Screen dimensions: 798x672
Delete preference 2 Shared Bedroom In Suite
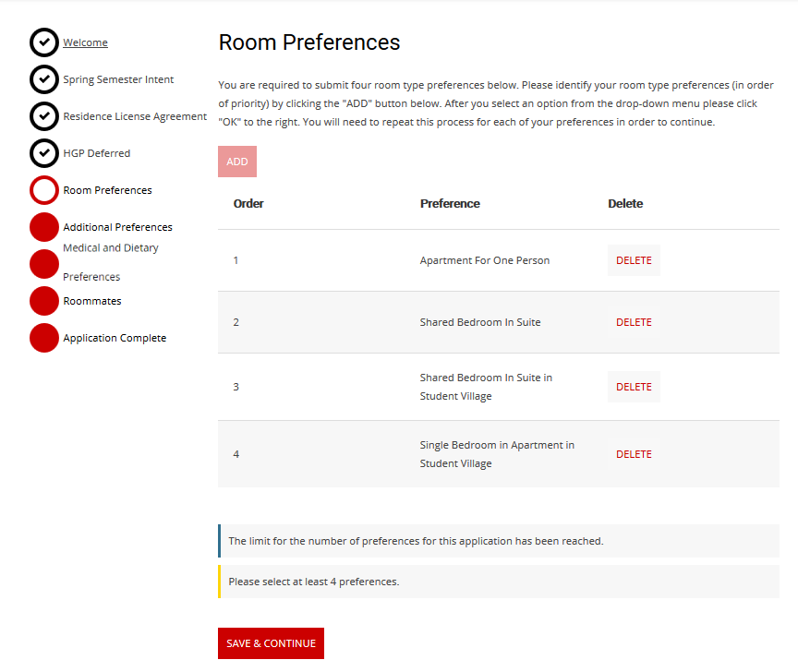634,322
